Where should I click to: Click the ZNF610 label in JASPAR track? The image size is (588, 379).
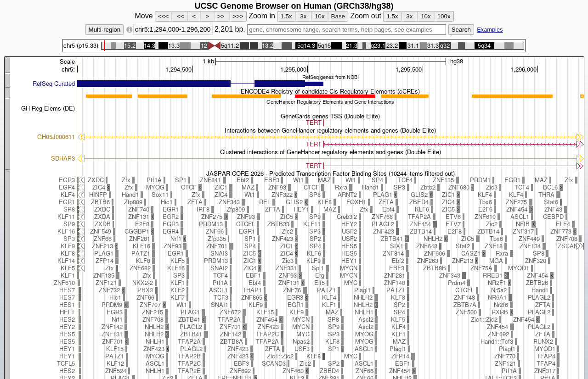64,283
